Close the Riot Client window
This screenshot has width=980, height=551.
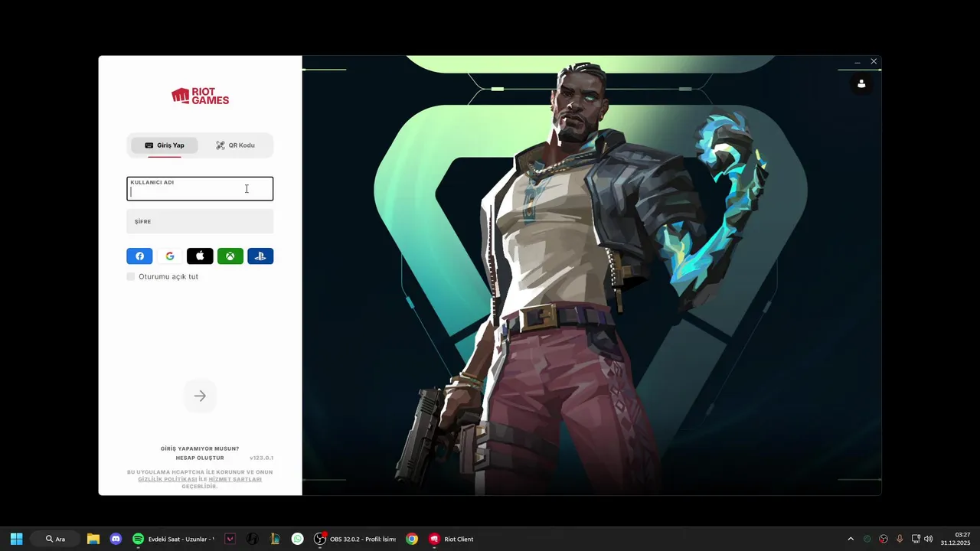874,61
